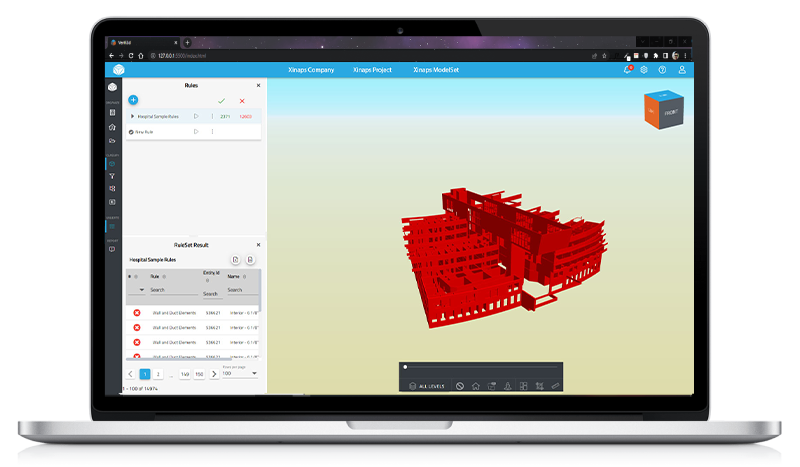Open more options for Hospital Sample Rules
Image resolution: width=800 pixels, height=467 pixels.
[x=212, y=116]
